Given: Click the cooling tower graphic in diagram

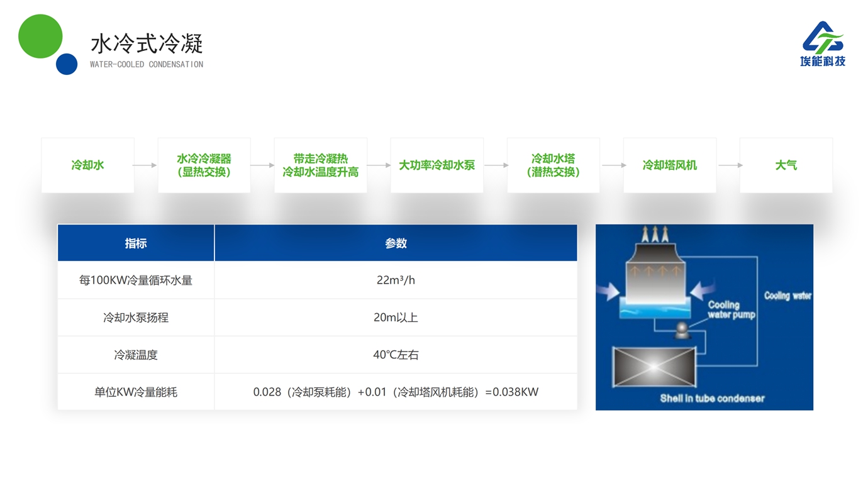Looking at the screenshot, I should 655,277.
